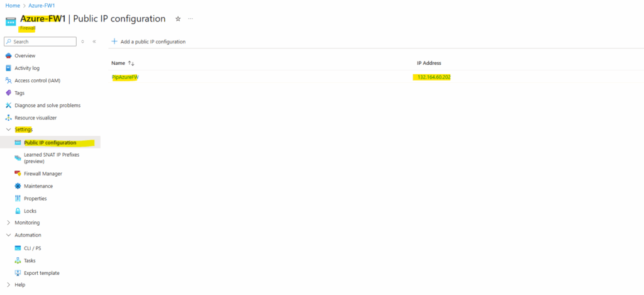Expand the Help section
The height and width of the screenshot is (295, 644).
(x=19, y=285)
